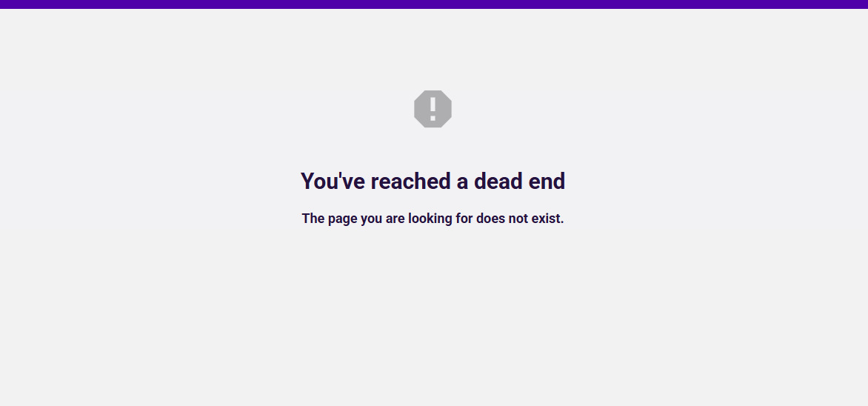868x406 pixels.
Task: Click the word "reached" in the heading
Action: click(411, 182)
